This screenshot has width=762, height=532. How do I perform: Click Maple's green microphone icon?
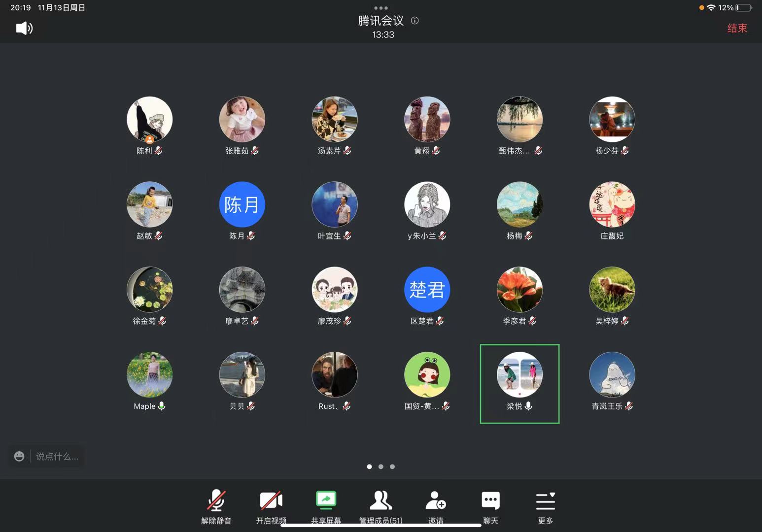pos(162,406)
